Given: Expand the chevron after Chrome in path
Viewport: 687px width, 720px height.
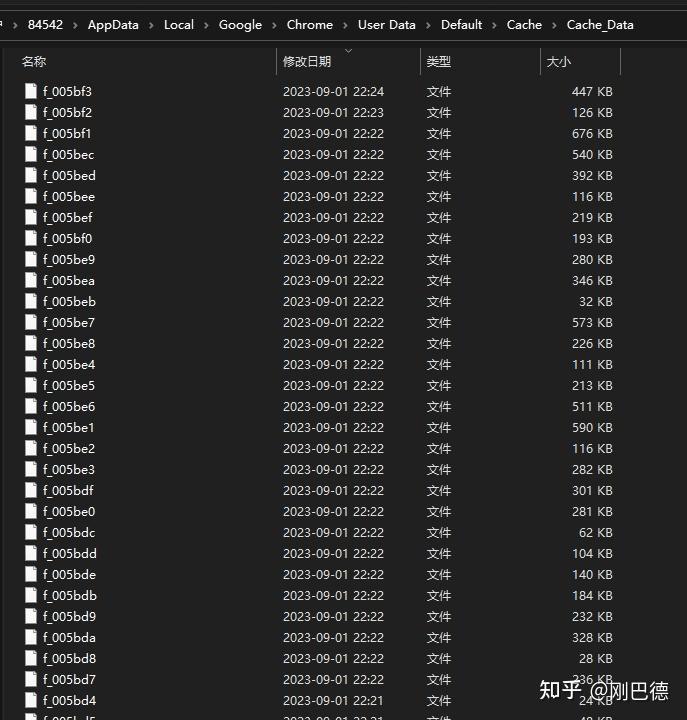Looking at the screenshot, I should (345, 25).
